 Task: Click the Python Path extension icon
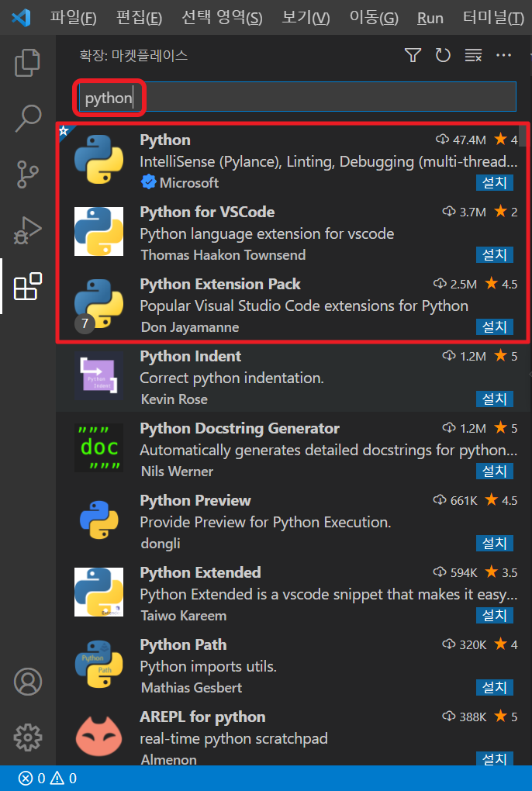coord(98,664)
